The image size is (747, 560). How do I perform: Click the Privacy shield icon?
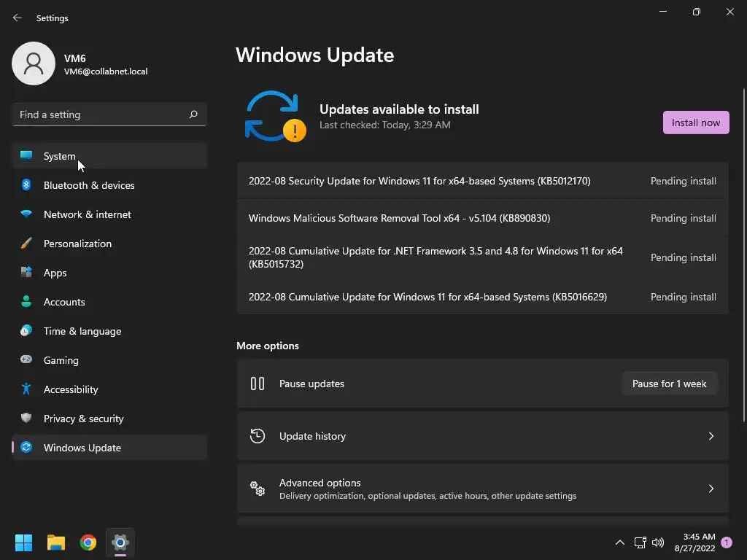tap(26, 418)
